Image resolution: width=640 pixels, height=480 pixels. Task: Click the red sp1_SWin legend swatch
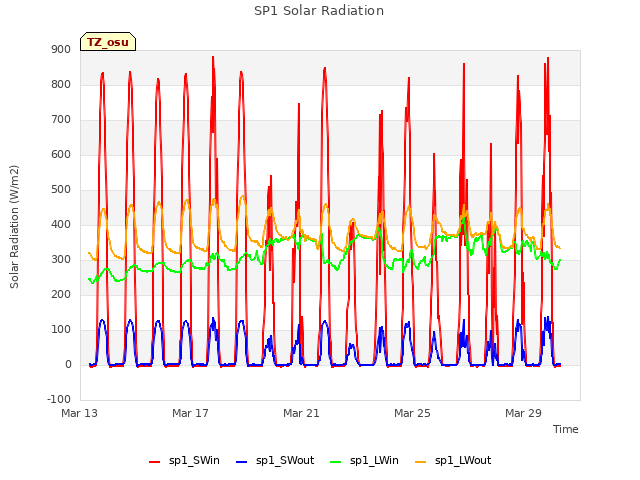[155, 462]
